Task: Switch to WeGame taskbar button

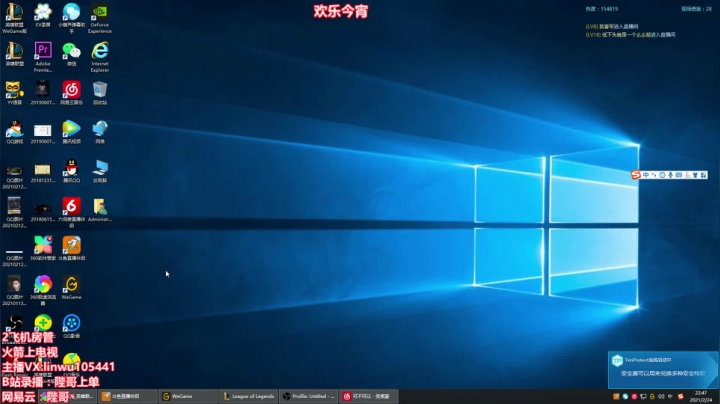Action: pyautogui.click(x=188, y=396)
